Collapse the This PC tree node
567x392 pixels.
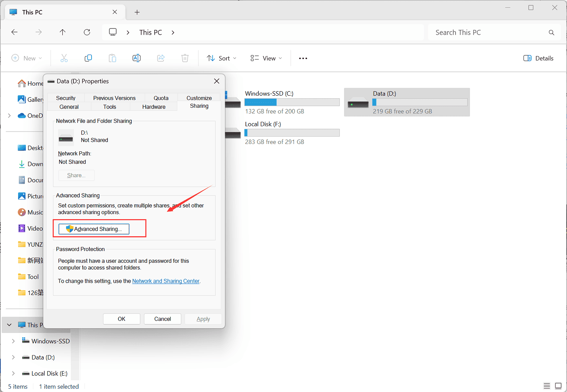pyautogui.click(x=9, y=325)
